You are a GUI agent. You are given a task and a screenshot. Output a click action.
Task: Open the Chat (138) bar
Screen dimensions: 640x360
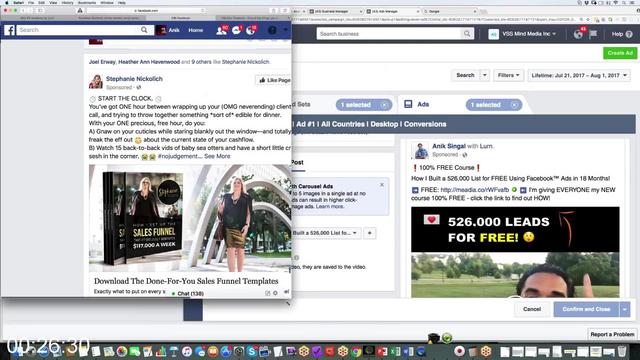(190, 293)
